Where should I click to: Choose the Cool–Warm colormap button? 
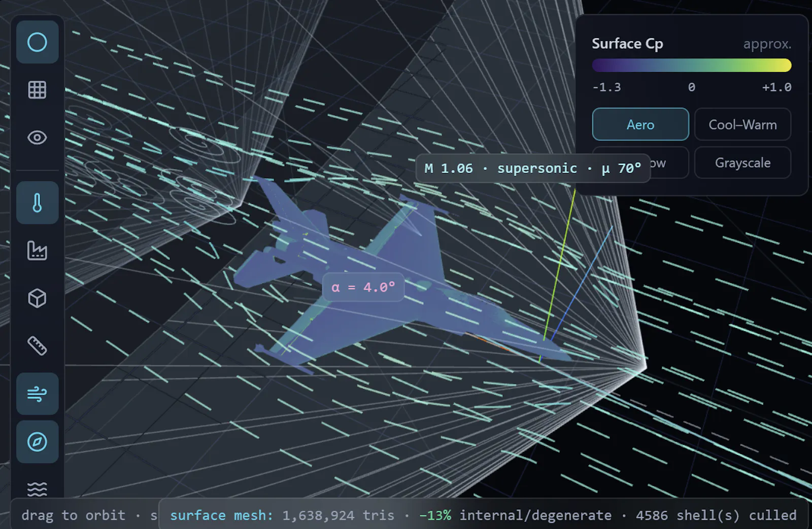point(742,124)
